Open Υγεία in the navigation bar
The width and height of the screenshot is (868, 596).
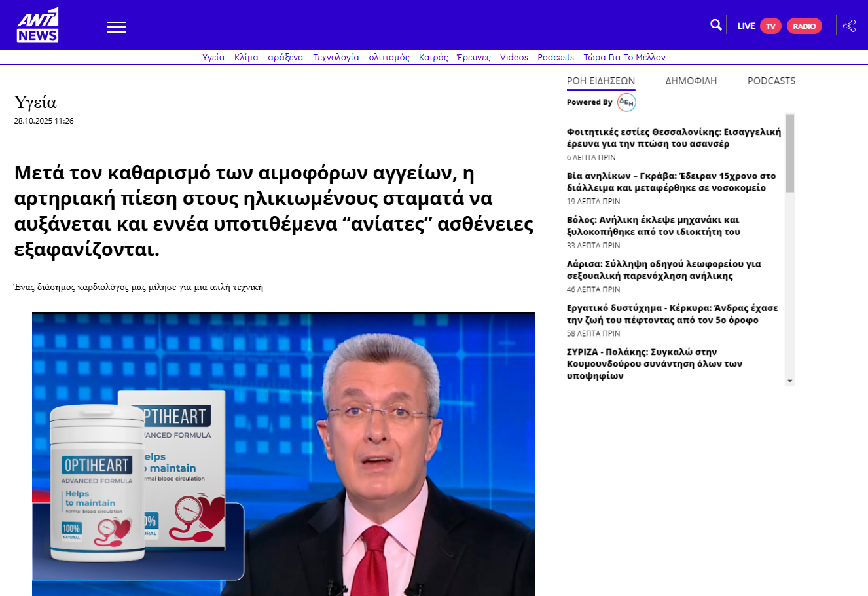(213, 58)
